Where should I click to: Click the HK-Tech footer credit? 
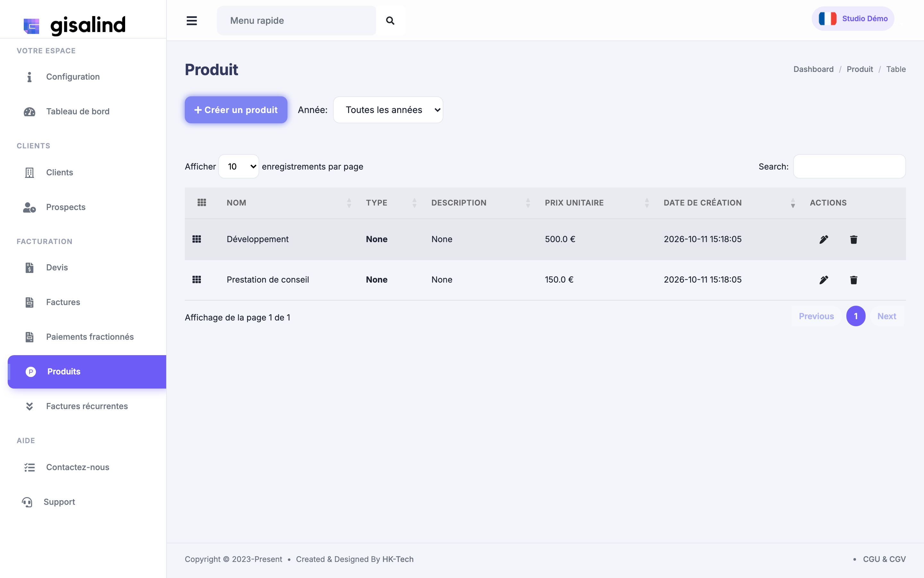click(398, 559)
